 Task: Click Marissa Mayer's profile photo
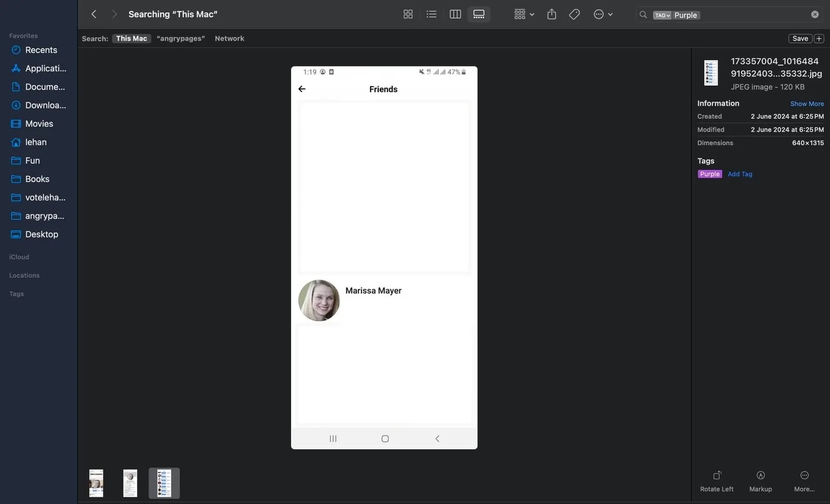[x=319, y=300]
